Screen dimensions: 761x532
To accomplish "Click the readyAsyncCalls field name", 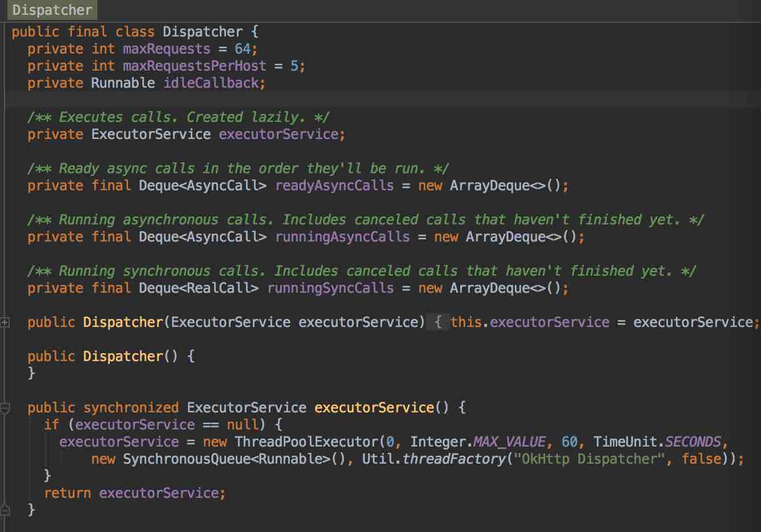I will 334,186.
